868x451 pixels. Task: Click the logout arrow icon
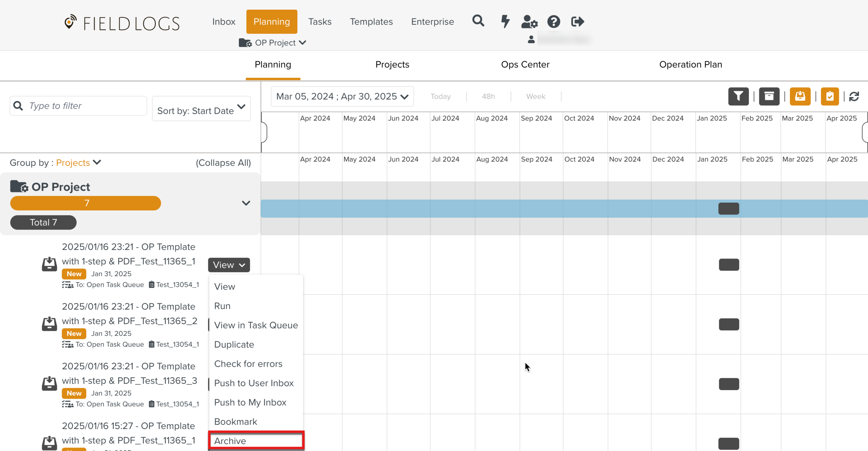577,22
